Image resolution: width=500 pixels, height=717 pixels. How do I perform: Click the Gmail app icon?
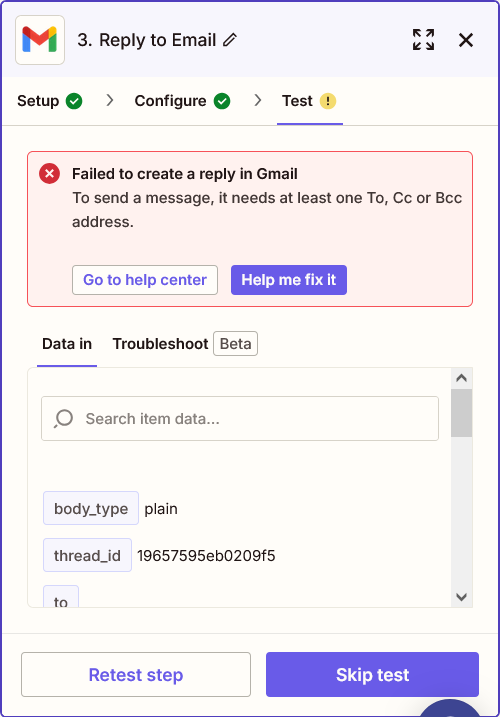(40, 40)
